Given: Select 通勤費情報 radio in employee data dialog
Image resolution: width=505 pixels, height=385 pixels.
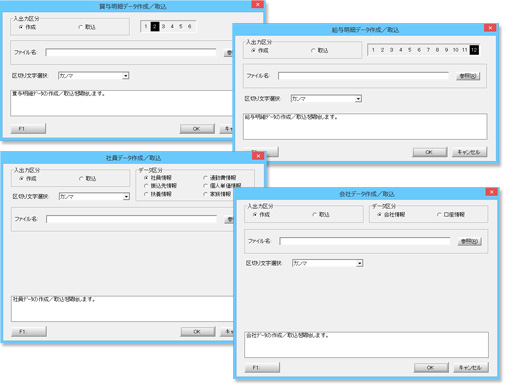Looking at the screenshot, I should [x=220, y=178].
